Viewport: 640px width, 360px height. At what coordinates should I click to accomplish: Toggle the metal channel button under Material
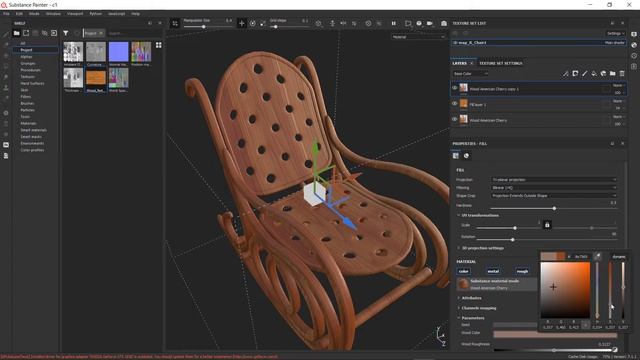(493, 271)
